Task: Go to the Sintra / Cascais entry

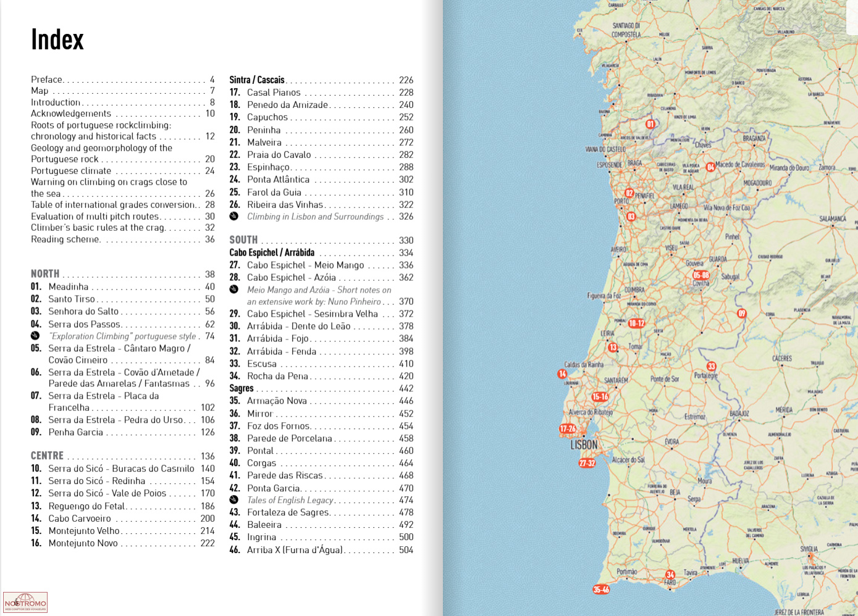Action: (x=257, y=80)
